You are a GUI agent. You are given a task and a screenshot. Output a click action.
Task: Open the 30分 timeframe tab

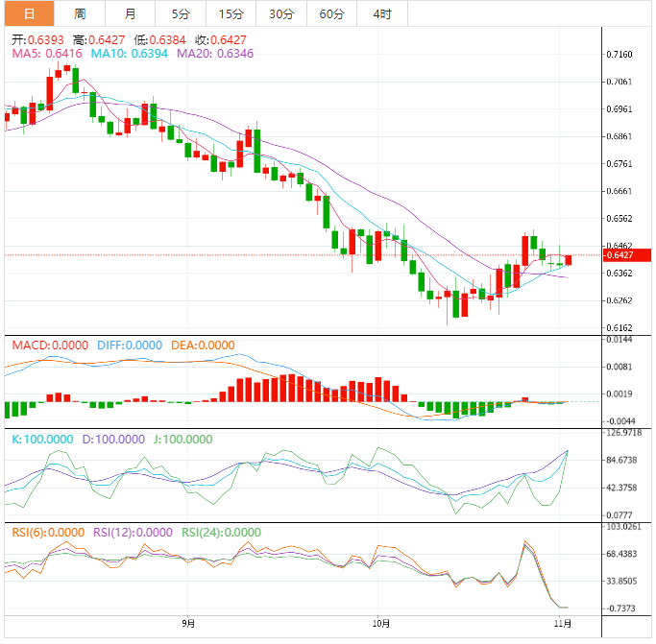tap(281, 13)
